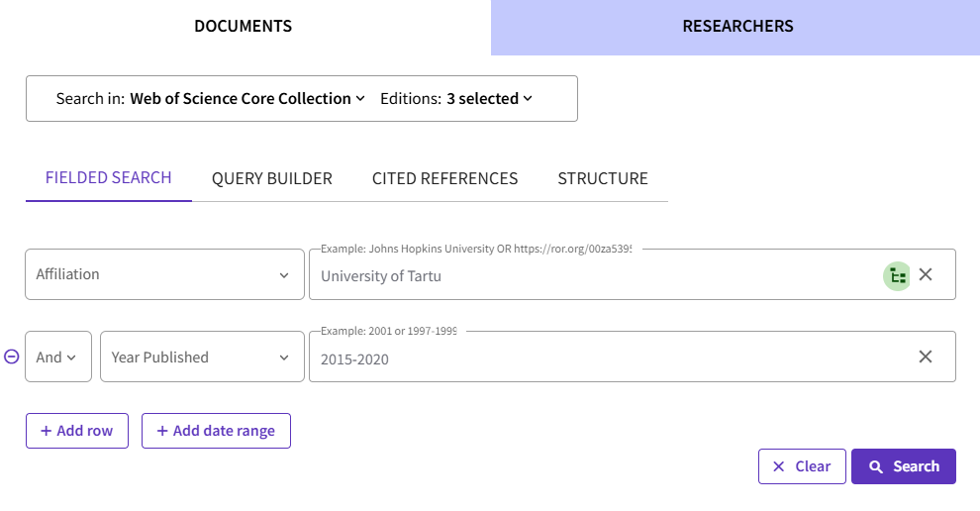
Task: Click the magnifier Search button
Action: click(x=903, y=466)
